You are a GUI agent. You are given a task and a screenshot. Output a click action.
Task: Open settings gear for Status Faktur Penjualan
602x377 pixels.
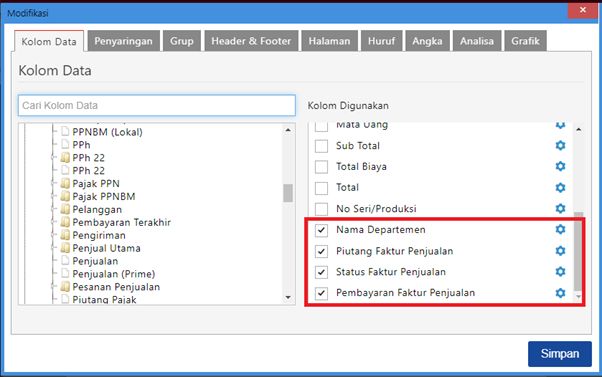560,271
